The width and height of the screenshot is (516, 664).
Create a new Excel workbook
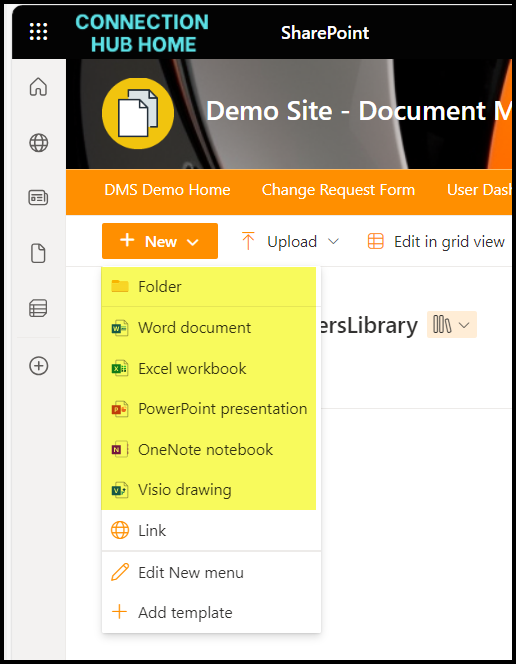point(211,368)
